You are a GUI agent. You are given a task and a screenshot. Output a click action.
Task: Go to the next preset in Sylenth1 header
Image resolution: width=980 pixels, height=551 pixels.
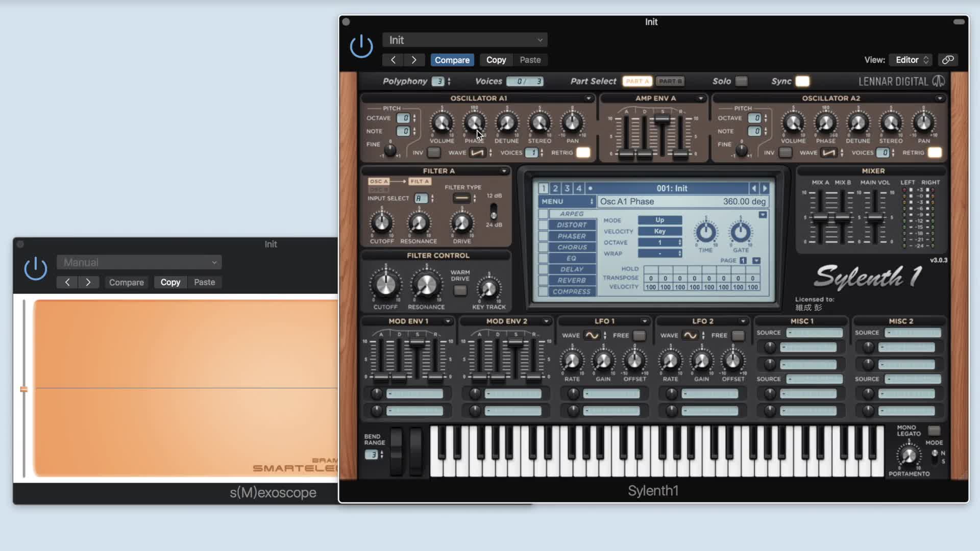coord(414,60)
